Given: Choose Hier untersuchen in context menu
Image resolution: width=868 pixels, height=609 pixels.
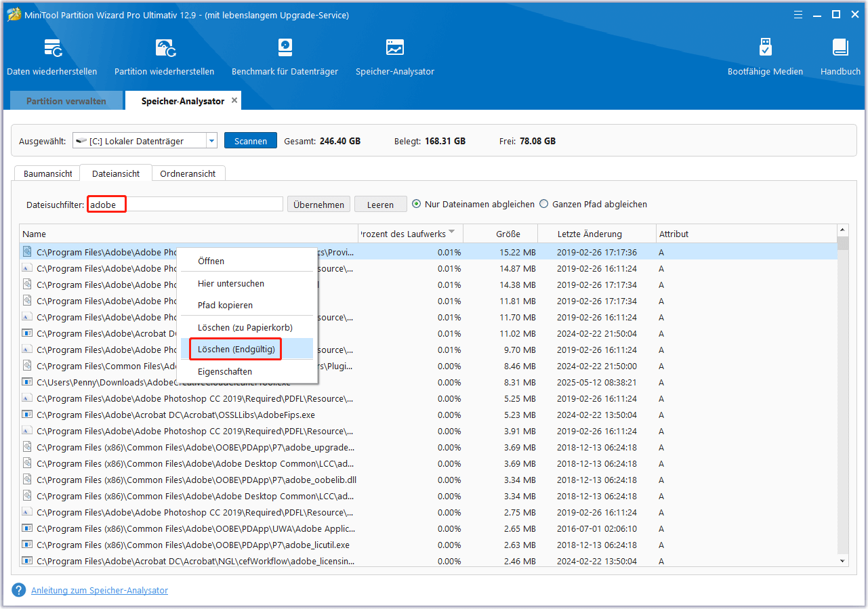Looking at the screenshot, I should click(247, 284).
